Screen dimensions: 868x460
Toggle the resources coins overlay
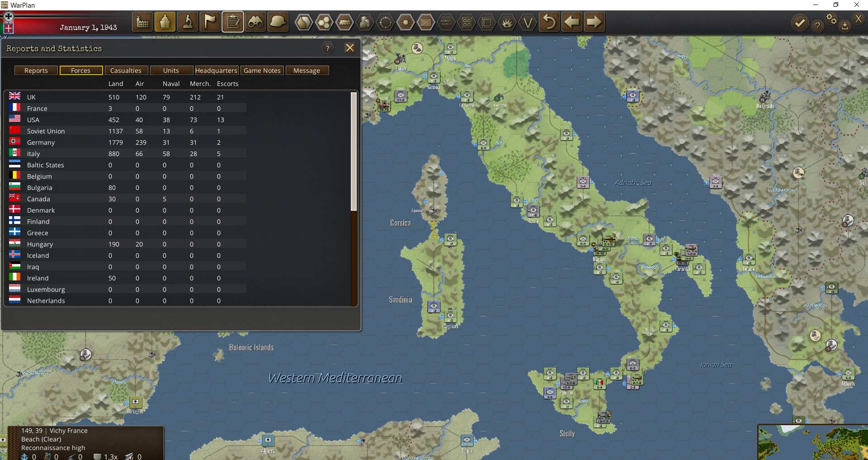[x=365, y=22]
